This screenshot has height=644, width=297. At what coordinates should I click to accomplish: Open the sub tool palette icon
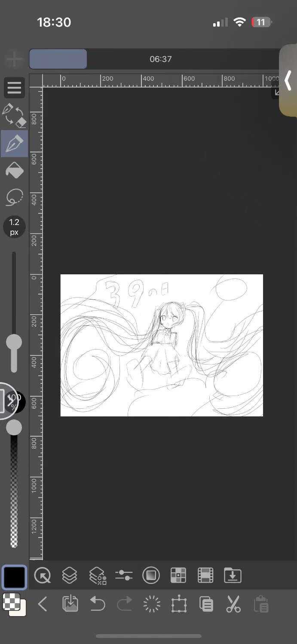click(x=43, y=575)
